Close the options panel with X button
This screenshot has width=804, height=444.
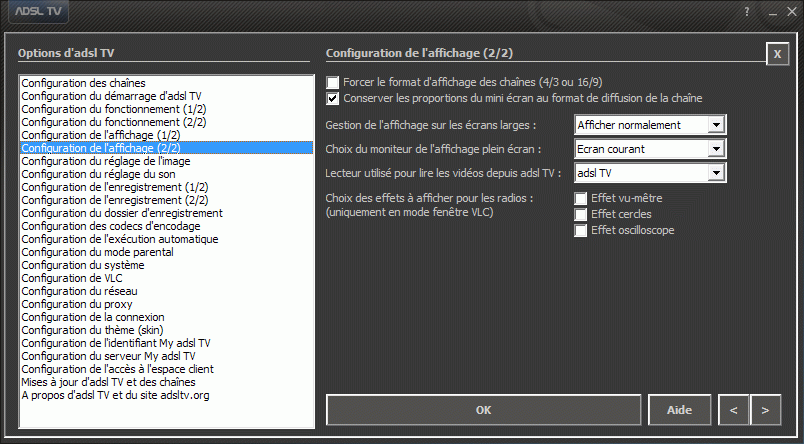tap(777, 54)
